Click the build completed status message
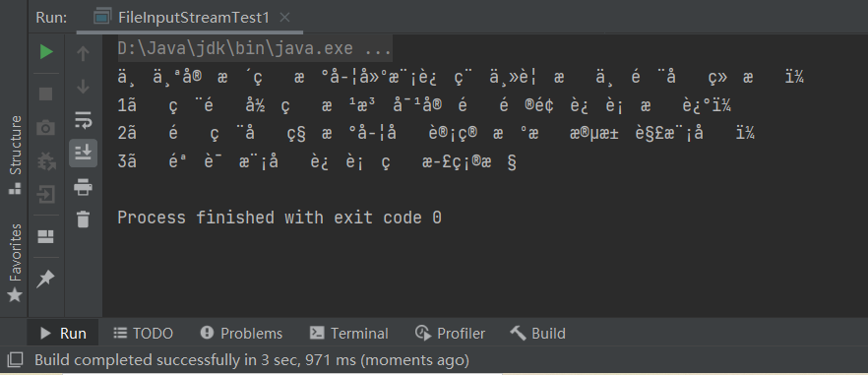 tap(252, 361)
